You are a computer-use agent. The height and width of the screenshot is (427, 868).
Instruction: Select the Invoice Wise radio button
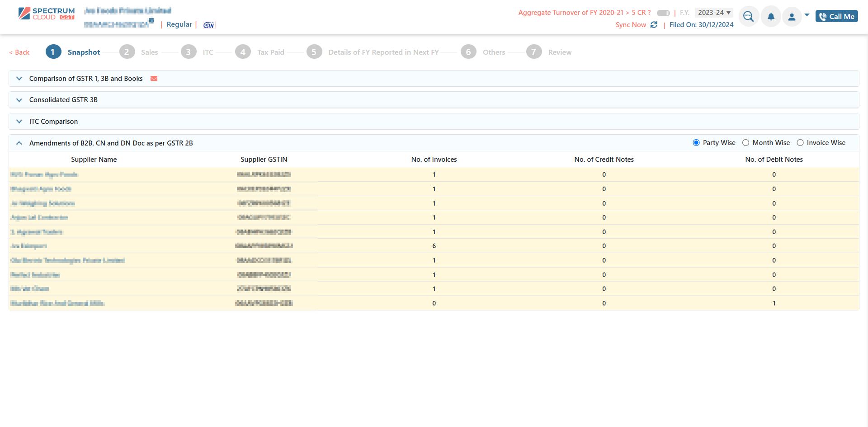click(x=800, y=143)
